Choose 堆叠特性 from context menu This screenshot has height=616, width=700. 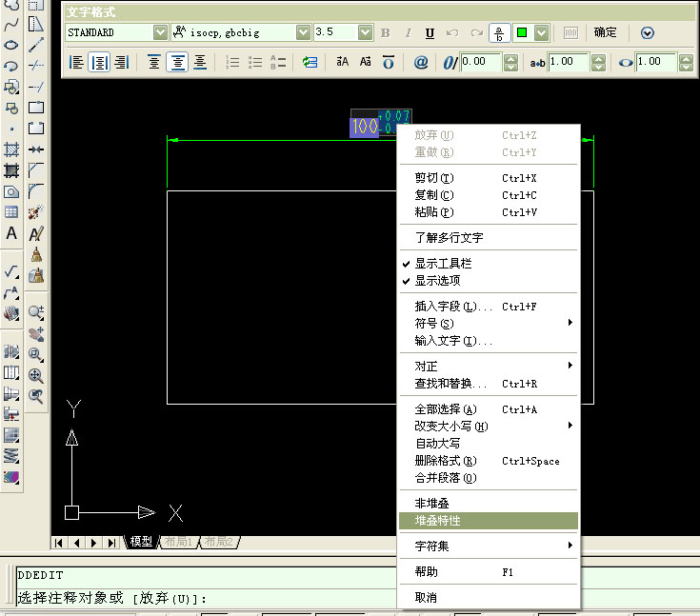[489, 521]
